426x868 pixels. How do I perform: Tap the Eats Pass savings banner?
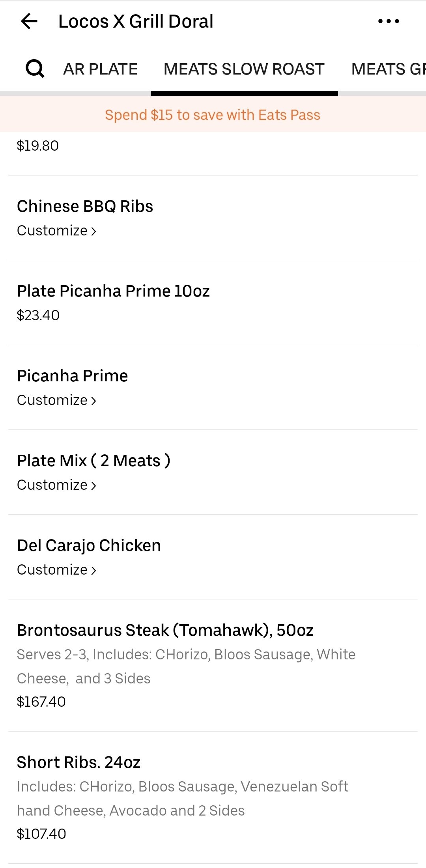click(213, 115)
